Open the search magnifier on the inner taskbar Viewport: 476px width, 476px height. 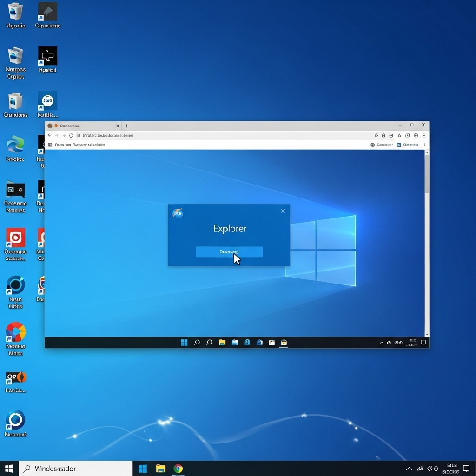tap(197, 343)
